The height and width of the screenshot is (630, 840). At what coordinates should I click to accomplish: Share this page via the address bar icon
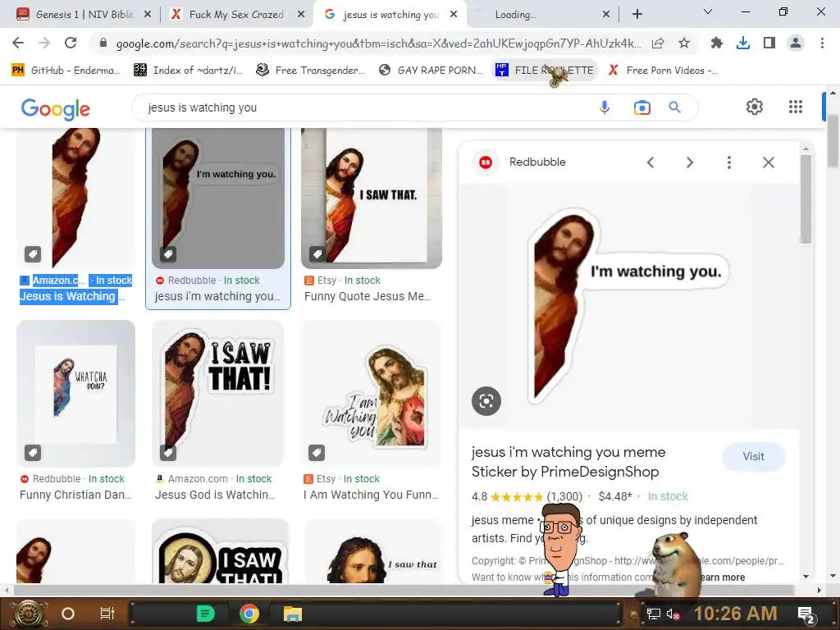pos(658,43)
